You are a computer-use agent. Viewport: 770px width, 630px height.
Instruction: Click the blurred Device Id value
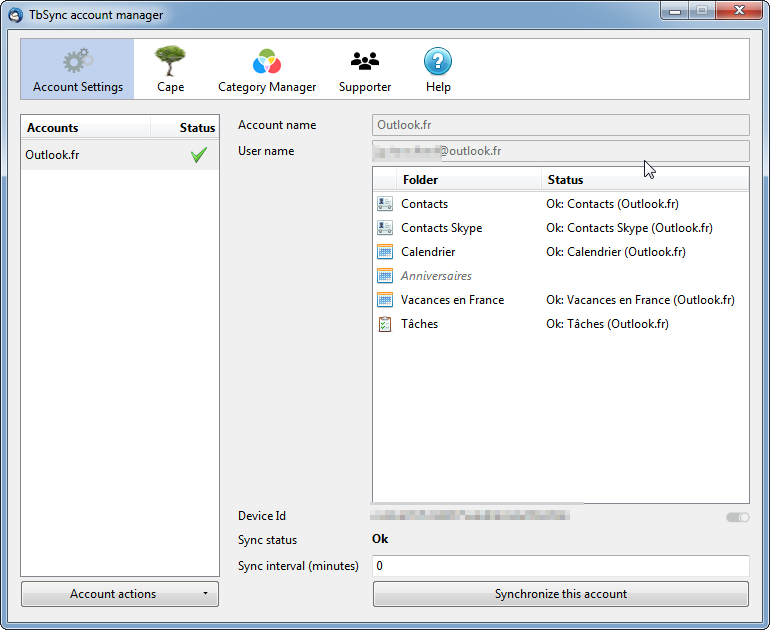point(470,515)
